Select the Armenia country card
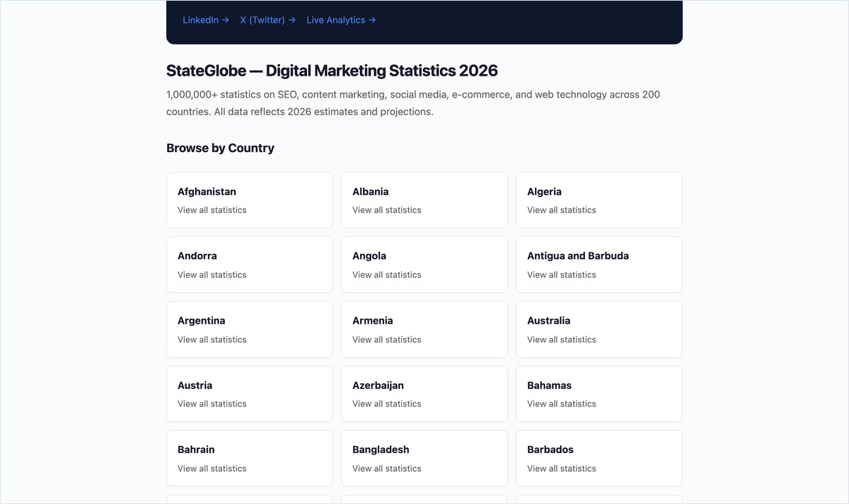Viewport: 849px width, 504px height. coord(424,329)
